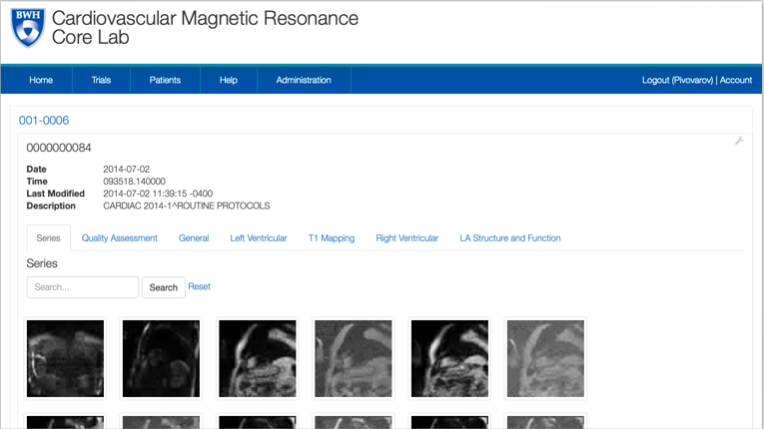Open fourth gray series thumbnail in top row

click(353, 358)
